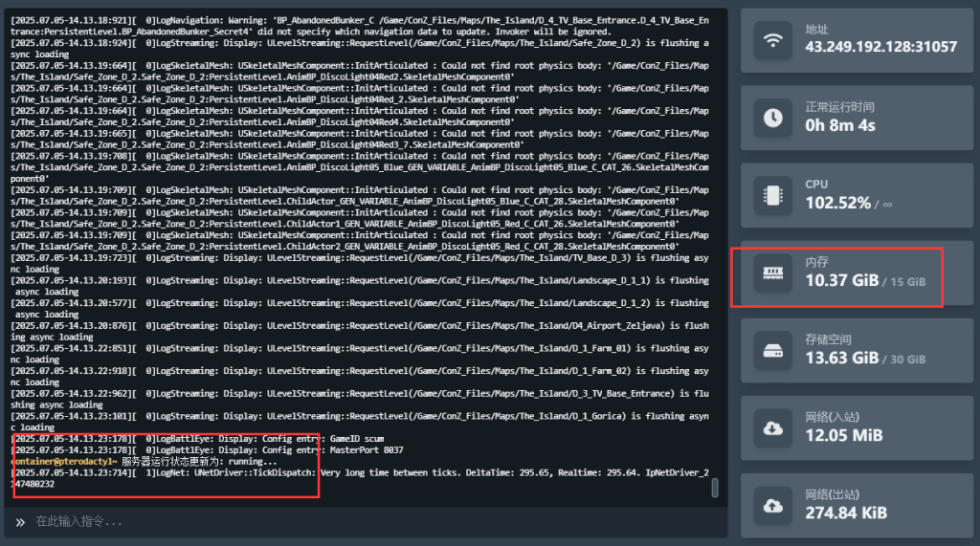This screenshot has height=546, width=980.
Task: Click the storage usage 13.63 GiB value
Action: [x=842, y=359]
